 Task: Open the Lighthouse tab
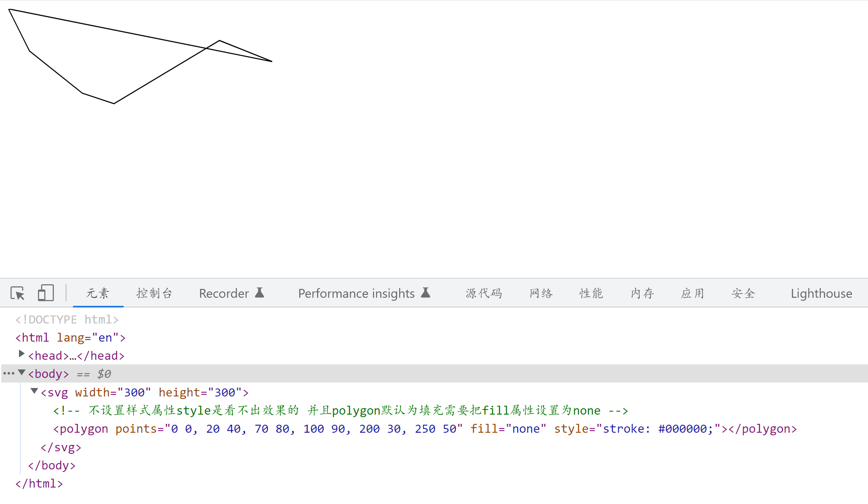(821, 294)
